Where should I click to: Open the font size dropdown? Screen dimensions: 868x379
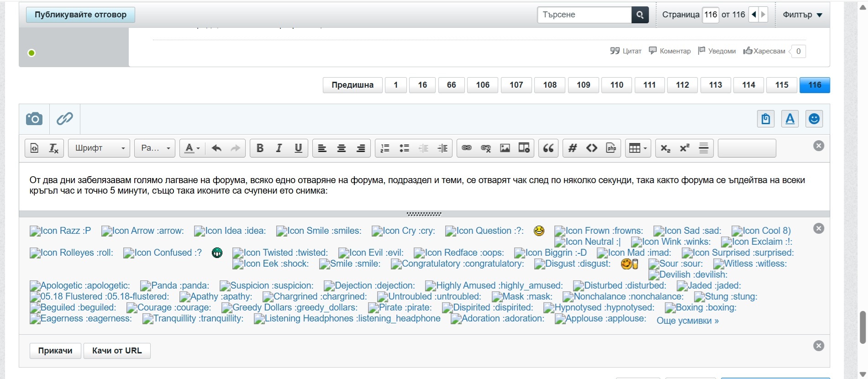(x=155, y=148)
